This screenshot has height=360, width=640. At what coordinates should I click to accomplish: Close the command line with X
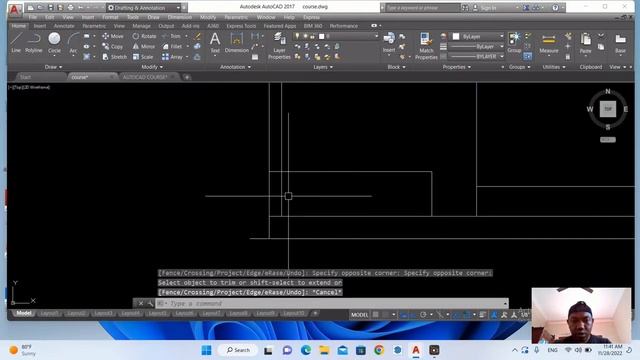141,303
